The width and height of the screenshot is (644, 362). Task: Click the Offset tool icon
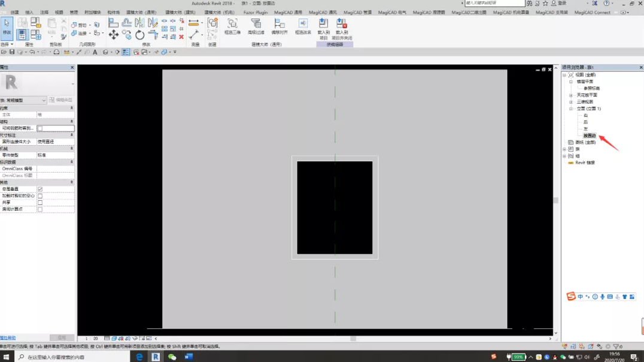[x=127, y=23]
